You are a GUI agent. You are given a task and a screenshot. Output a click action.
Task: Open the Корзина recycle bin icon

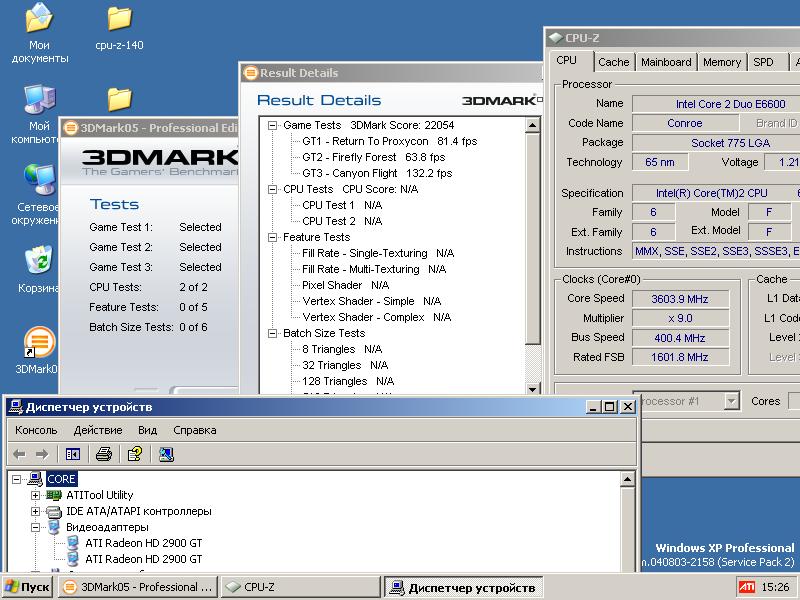click(39, 260)
